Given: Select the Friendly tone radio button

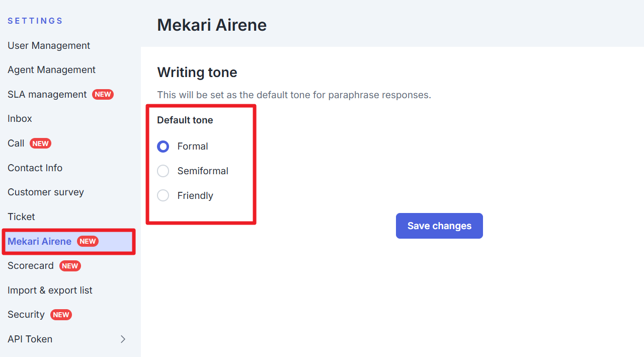Looking at the screenshot, I should (x=163, y=195).
